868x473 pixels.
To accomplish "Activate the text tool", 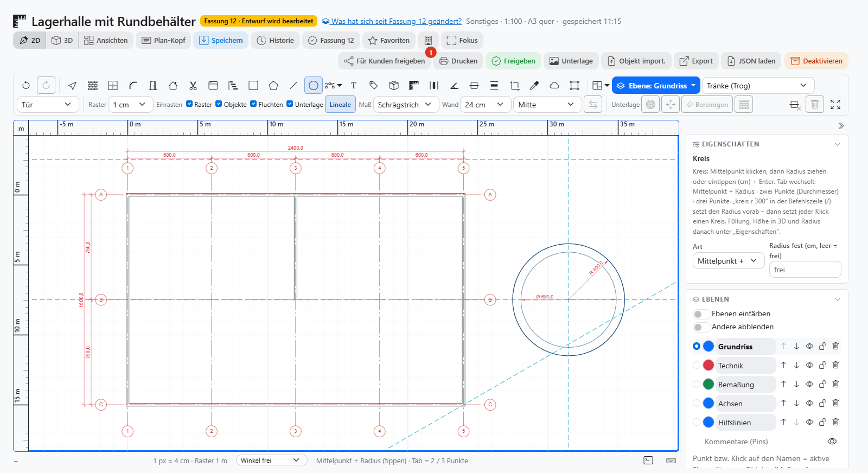I will [x=354, y=85].
